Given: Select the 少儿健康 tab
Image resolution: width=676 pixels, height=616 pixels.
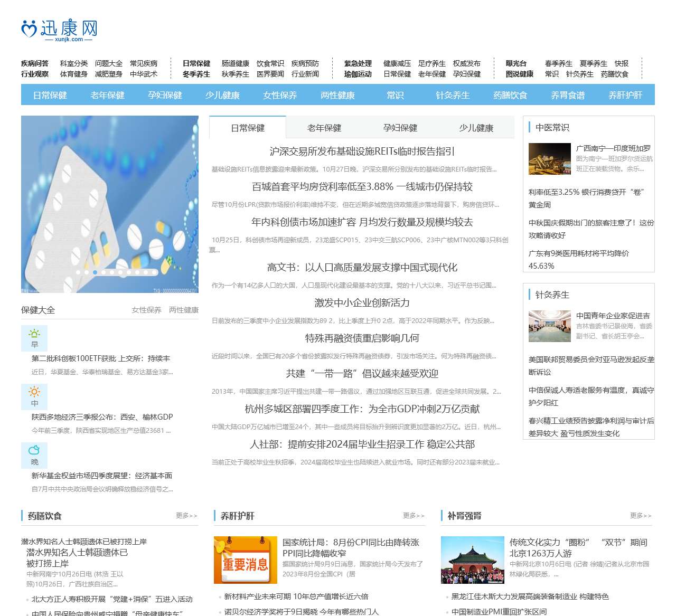Looking at the screenshot, I should pos(476,128).
